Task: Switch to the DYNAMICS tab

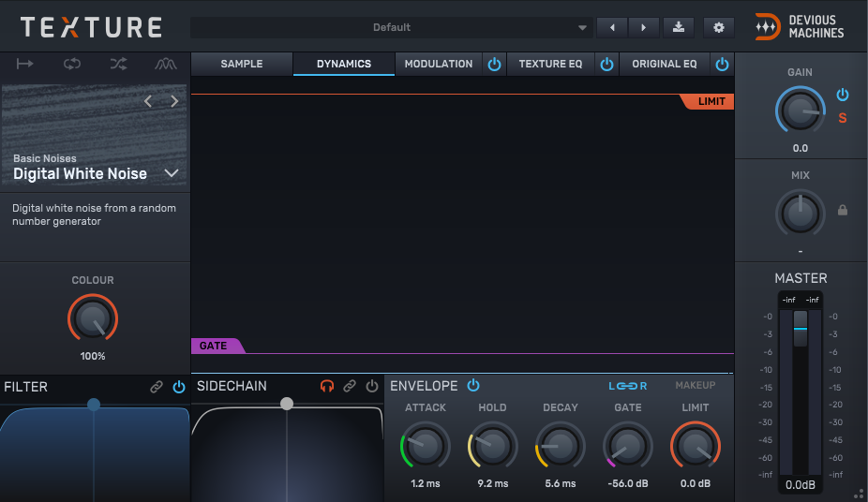Action: coord(344,64)
